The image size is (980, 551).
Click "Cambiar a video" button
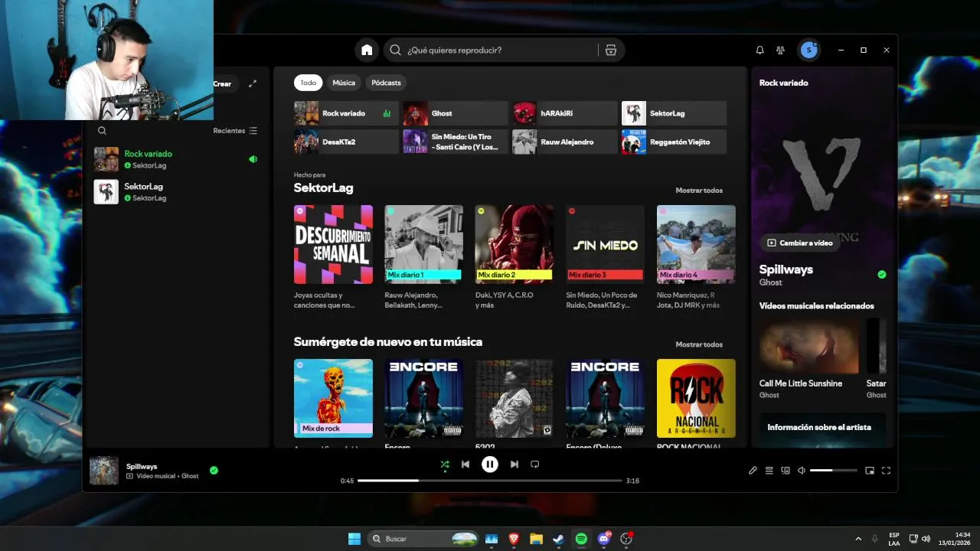pos(799,243)
